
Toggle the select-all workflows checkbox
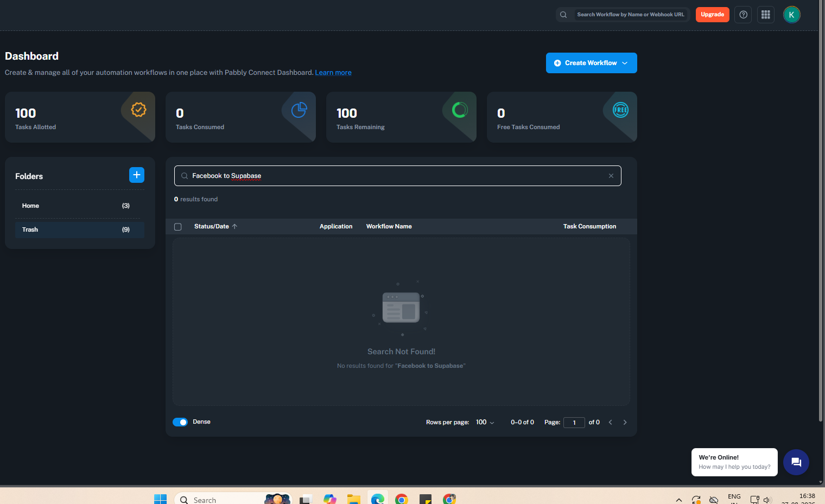tap(178, 227)
